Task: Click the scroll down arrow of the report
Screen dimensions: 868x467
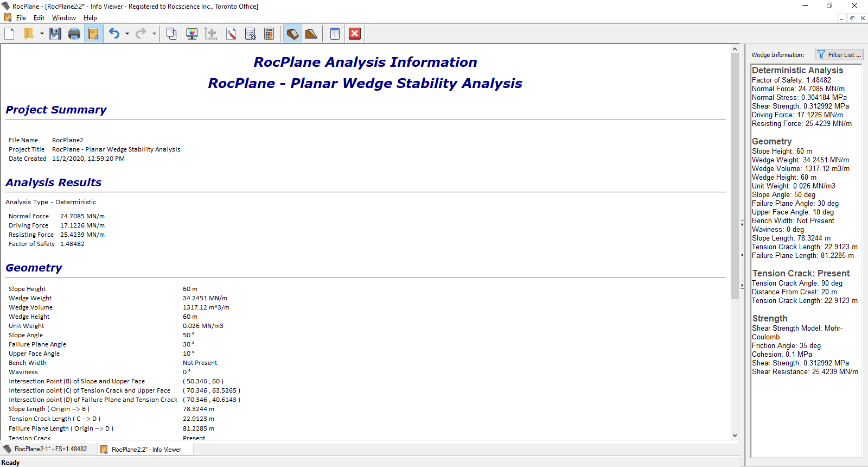Action: tap(735, 435)
